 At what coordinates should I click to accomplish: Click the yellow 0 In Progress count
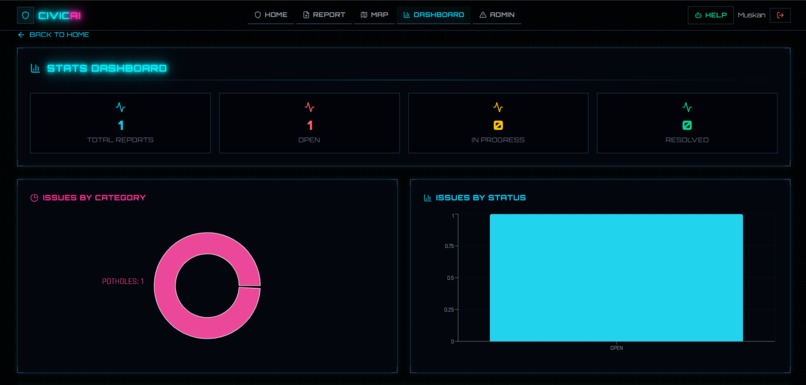pyautogui.click(x=498, y=125)
